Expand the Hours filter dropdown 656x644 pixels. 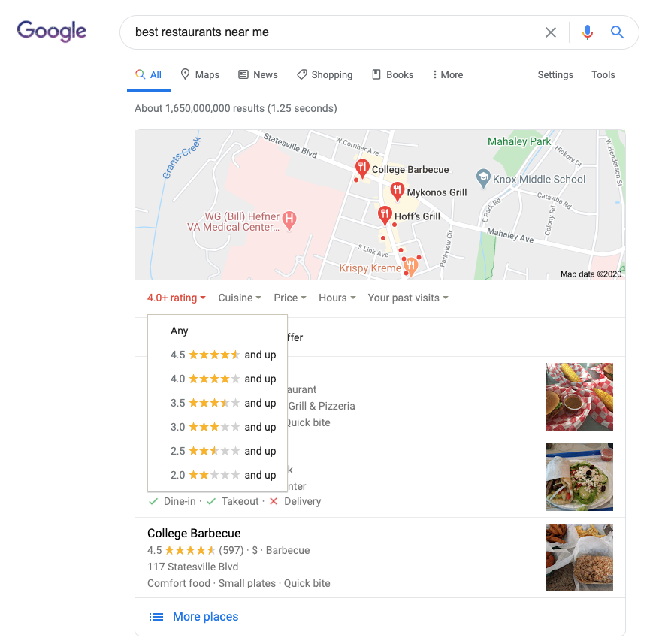(x=337, y=298)
